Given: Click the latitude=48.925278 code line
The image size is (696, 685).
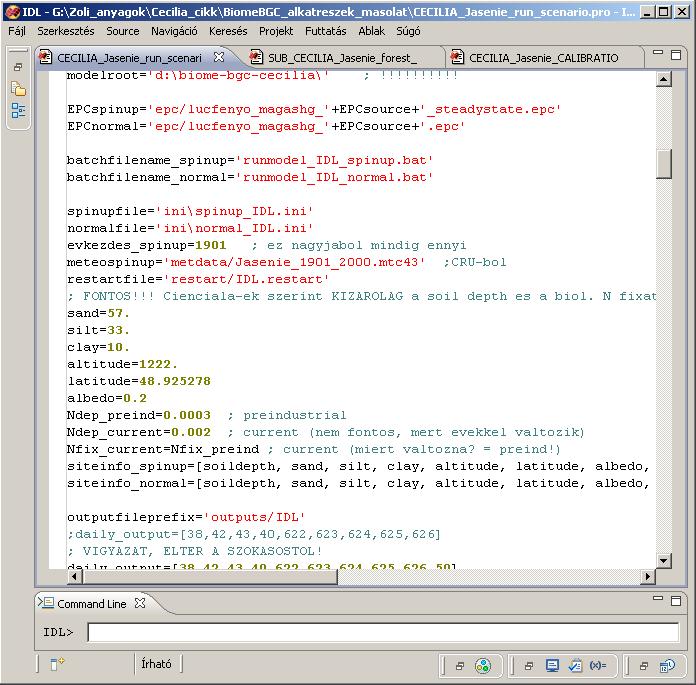Looking at the screenshot, I should [x=139, y=381].
